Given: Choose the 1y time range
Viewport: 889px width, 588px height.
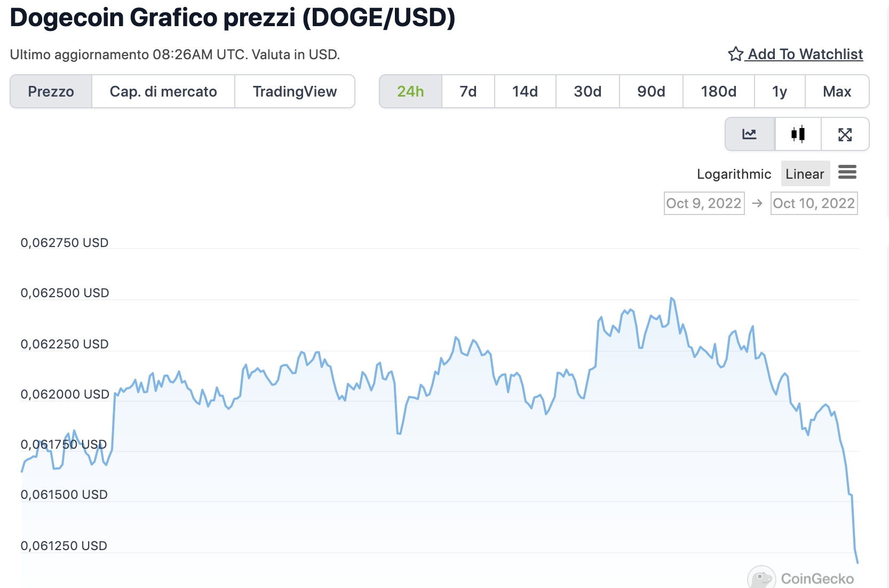Looking at the screenshot, I should [780, 91].
